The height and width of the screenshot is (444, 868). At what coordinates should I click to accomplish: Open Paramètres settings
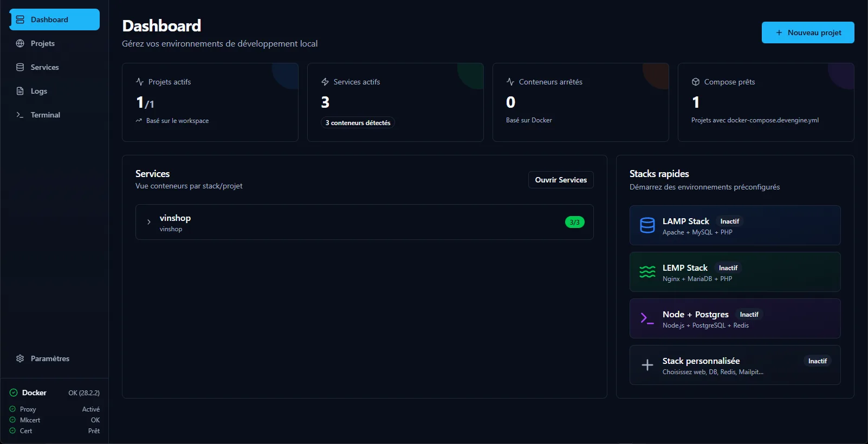[x=55, y=358]
